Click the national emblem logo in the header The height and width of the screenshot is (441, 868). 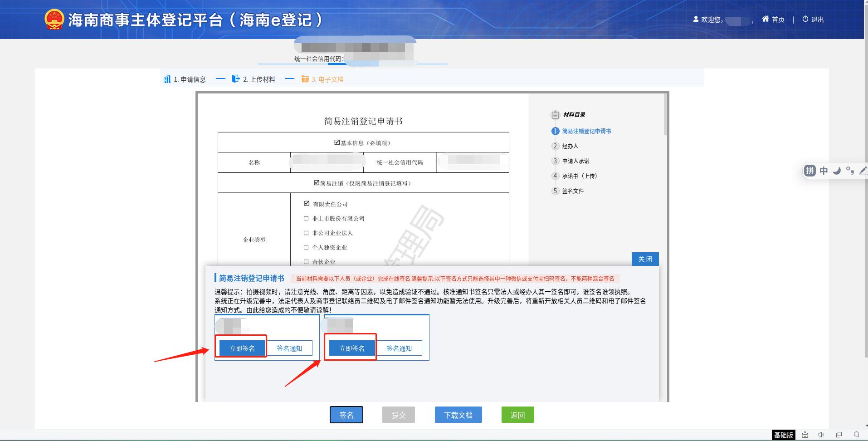click(54, 20)
